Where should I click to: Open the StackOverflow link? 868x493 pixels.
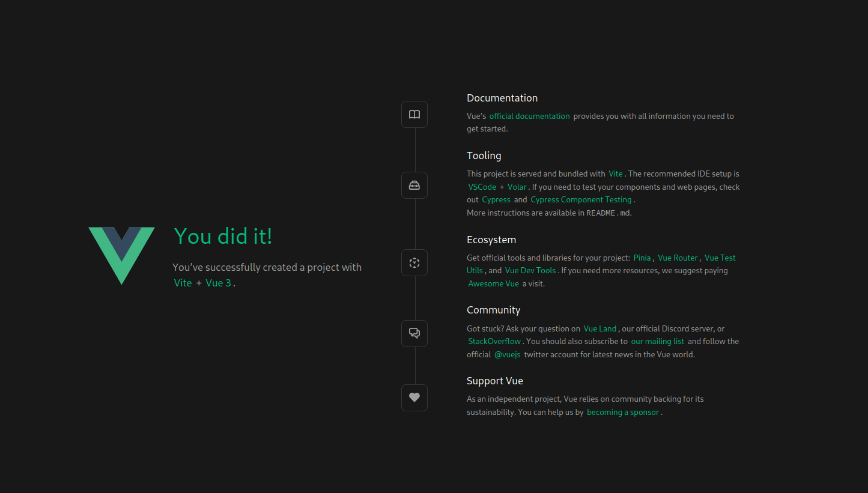[494, 341]
